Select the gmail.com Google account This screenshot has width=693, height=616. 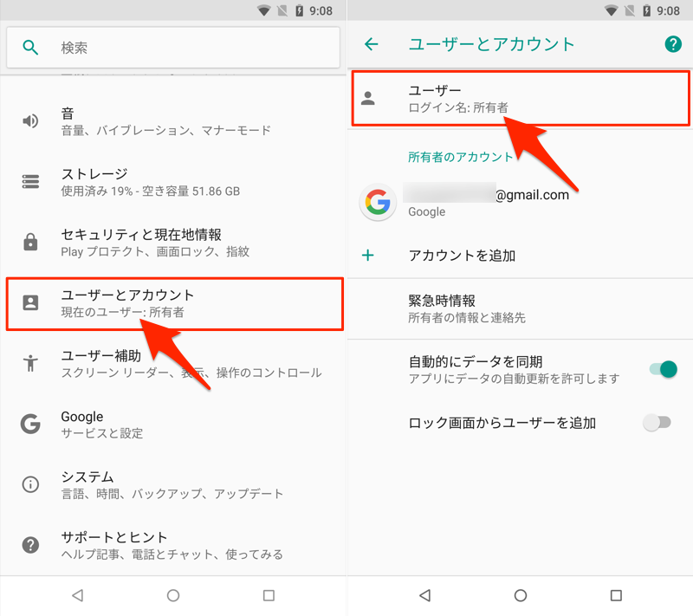pyautogui.click(x=521, y=203)
